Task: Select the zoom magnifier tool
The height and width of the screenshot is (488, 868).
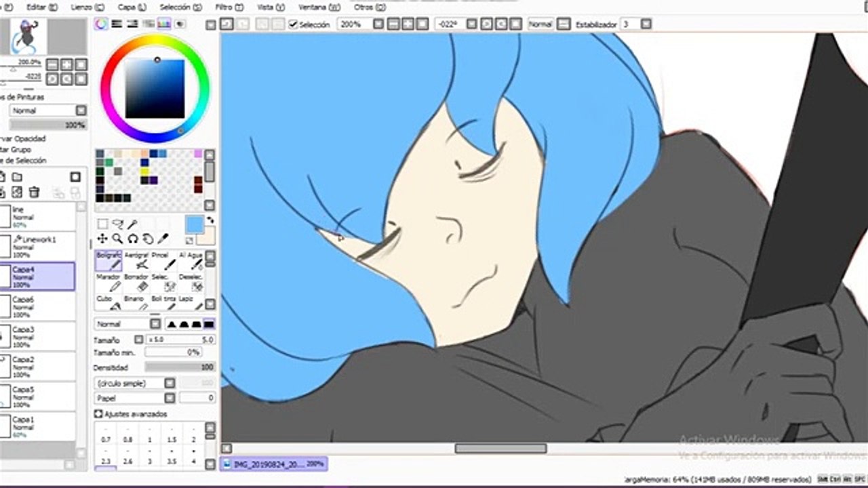Action: tap(117, 239)
